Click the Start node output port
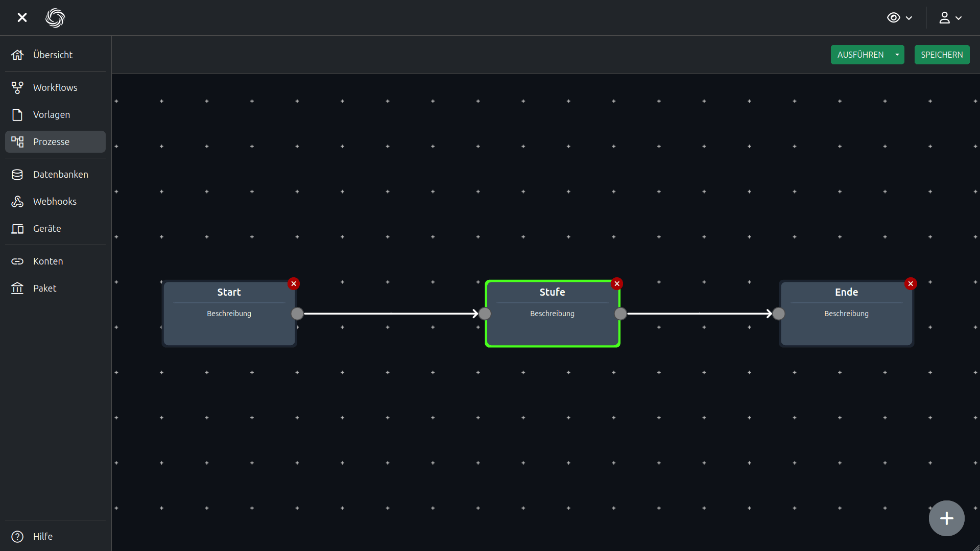 tap(297, 314)
